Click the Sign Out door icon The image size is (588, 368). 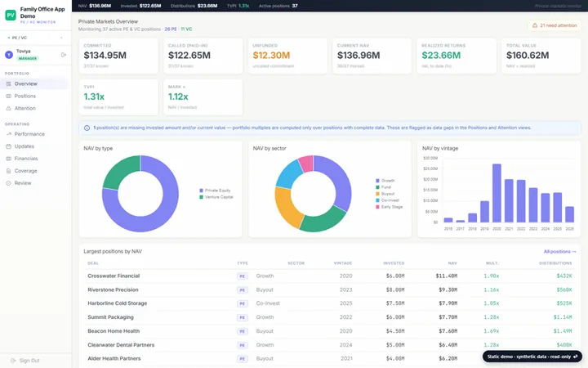[13, 361]
